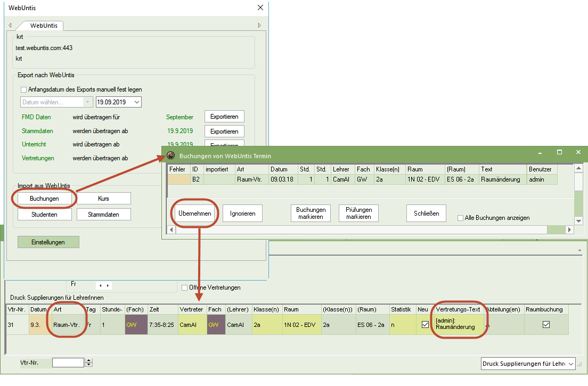Click the Raumänderung text cell in the booking row
This screenshot has height=386, width=588.
(x=502, y=179)
